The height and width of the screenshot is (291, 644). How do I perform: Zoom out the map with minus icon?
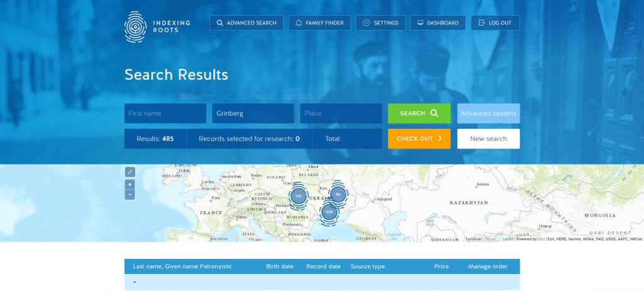click(130, 195)
